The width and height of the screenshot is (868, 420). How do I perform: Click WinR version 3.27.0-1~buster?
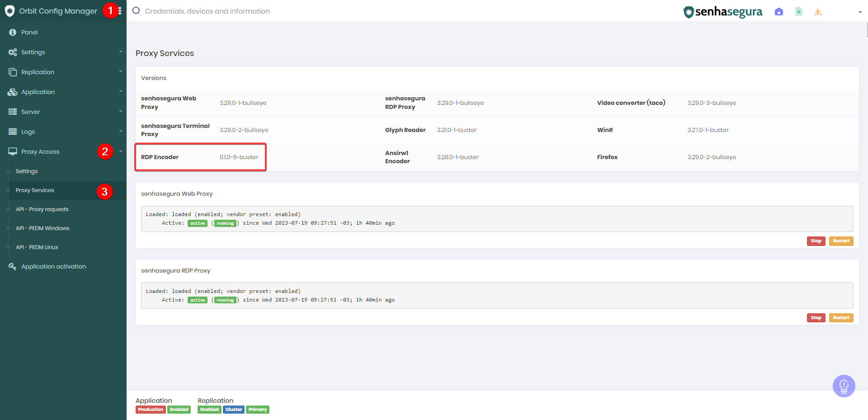(x=708, y=130)
